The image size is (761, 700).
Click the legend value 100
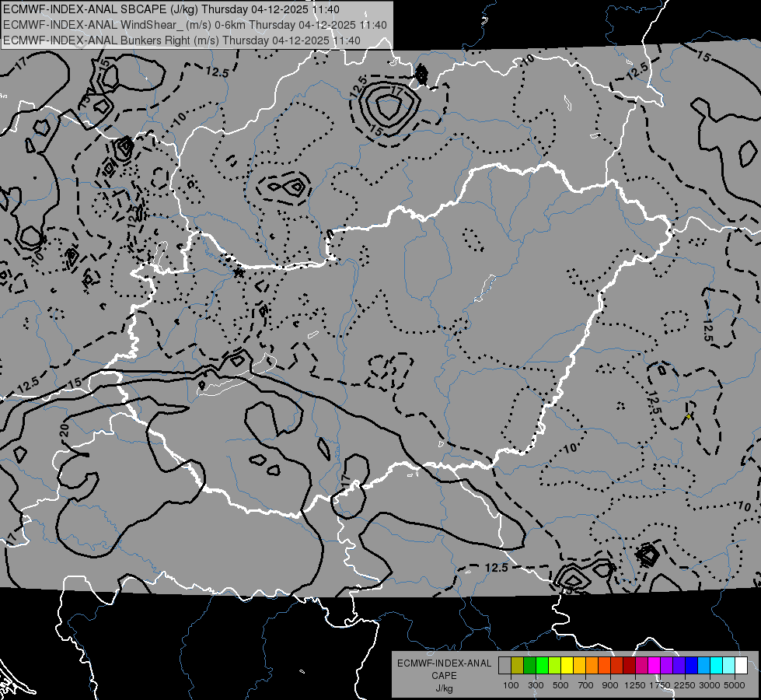[x=511, y=685]
